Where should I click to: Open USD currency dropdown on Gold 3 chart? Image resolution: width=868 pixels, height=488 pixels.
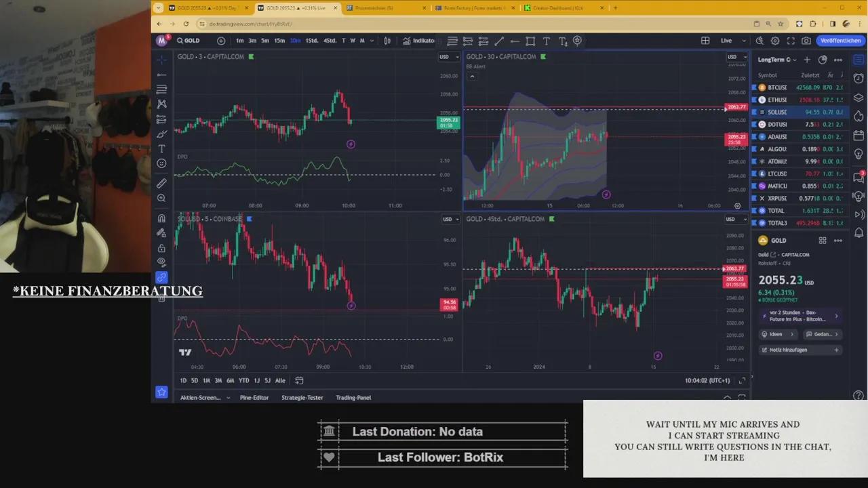[x=447, y=57]
